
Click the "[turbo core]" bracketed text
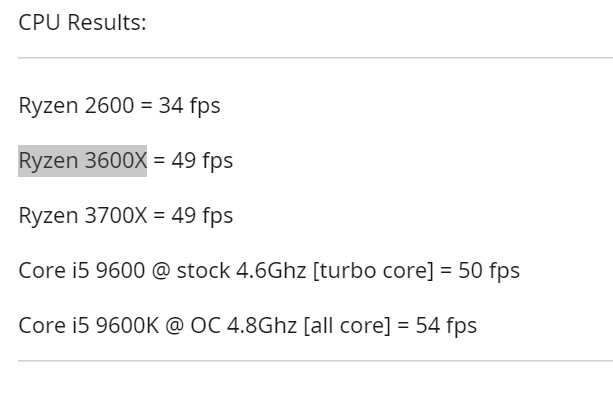[373, 271]
